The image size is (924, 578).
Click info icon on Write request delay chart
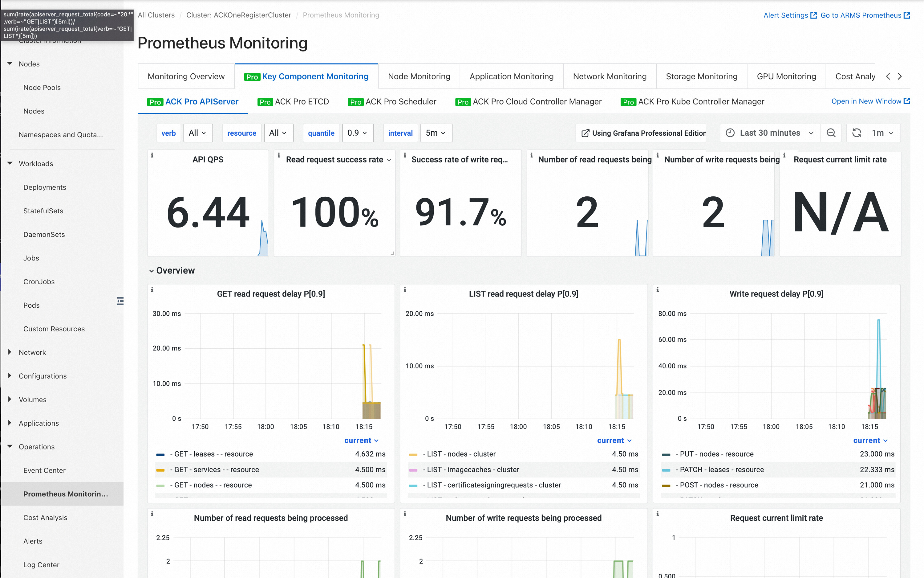click(x=658, y=290)
